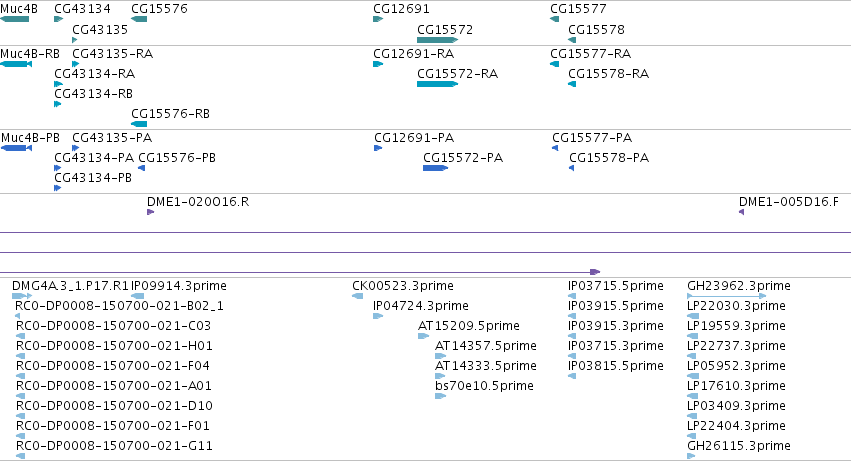
Task: Click the AT15209.5prime EST label
Action: (468, 326)
